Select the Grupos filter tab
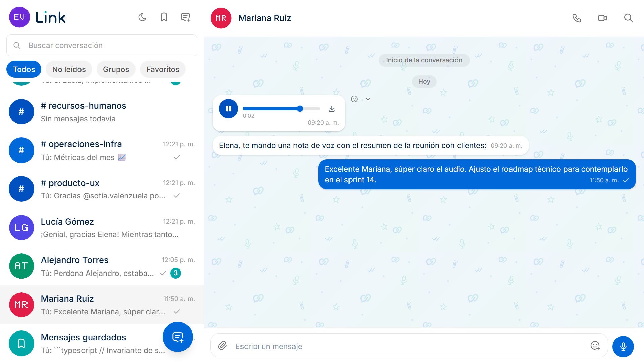Screen dimensions: 644x362 [x=116, y=69]
